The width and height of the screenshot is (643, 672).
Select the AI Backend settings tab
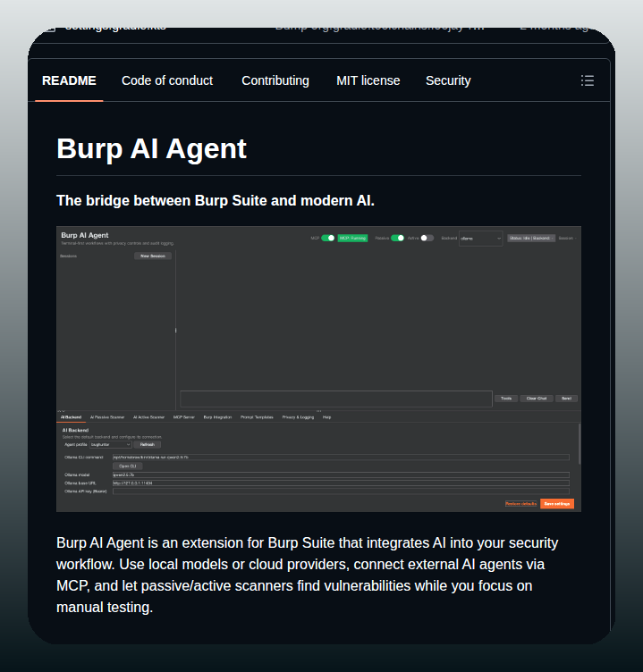[x=71, y=417]
